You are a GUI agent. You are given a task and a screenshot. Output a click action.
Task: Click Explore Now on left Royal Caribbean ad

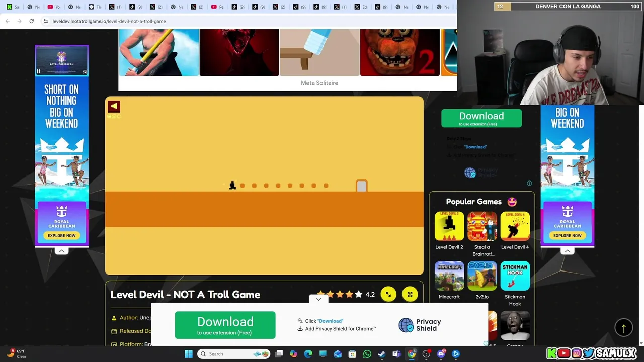[61, 235]
